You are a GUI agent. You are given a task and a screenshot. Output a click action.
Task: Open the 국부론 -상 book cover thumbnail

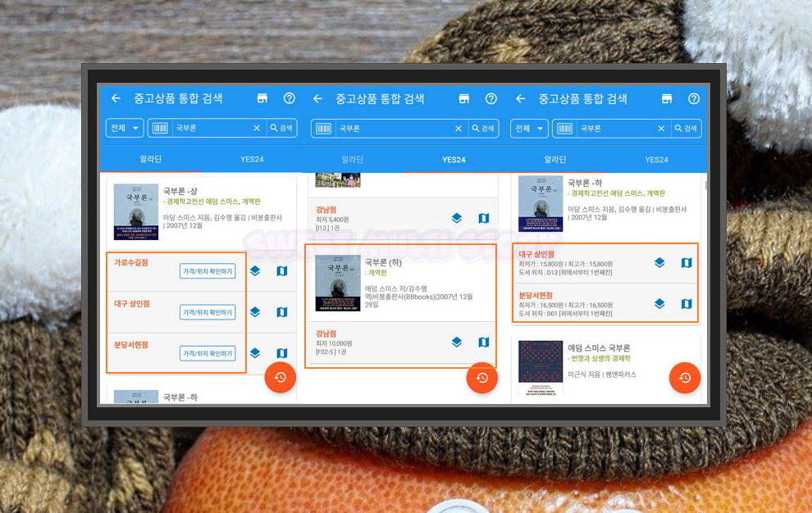(135, 211)
